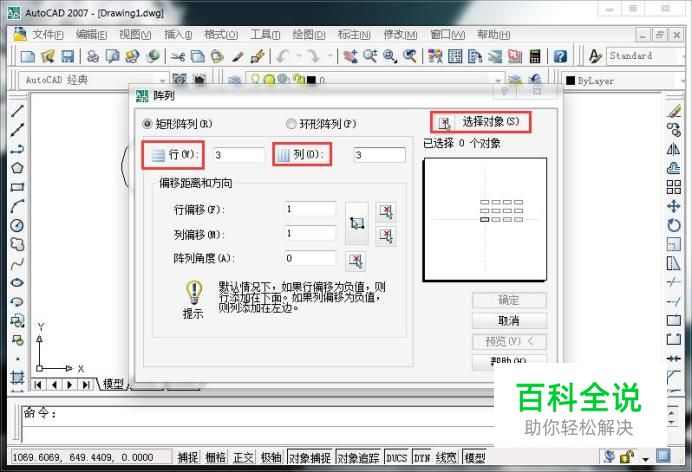Image resolution: width=692 pixels, height=472 pixels.
Task: Click the Mirror tool icon
Action: click(x=673, y=149)
